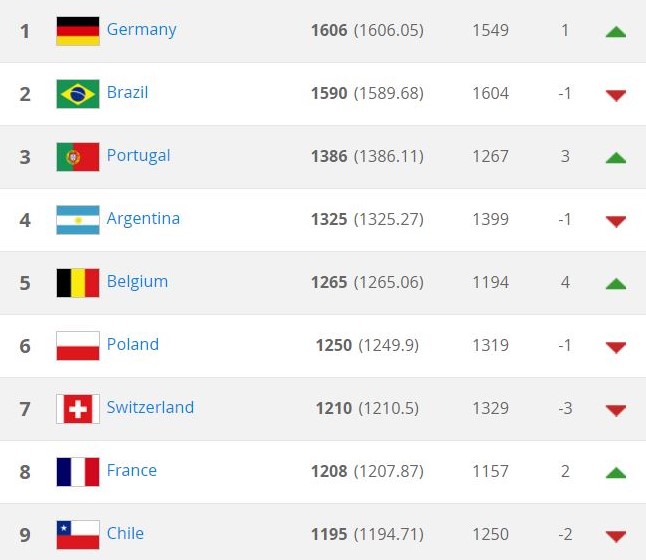Open the Switzerland team link
The image size is (646, 560).
150,407
